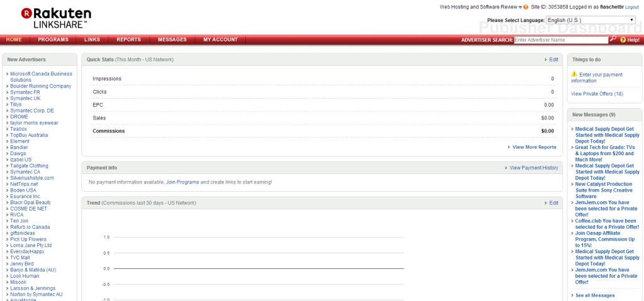Open TVC Mall advertiser link

point(20,258)
